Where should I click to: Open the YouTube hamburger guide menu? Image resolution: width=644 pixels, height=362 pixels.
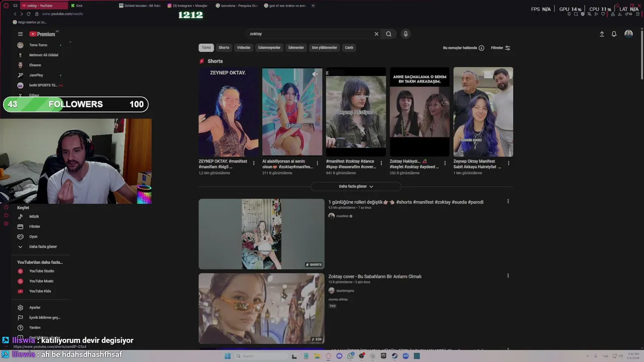[20, 34]
